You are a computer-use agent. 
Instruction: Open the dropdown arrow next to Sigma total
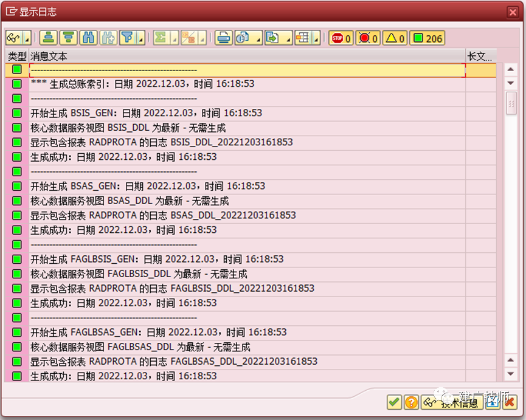(175, 38)
